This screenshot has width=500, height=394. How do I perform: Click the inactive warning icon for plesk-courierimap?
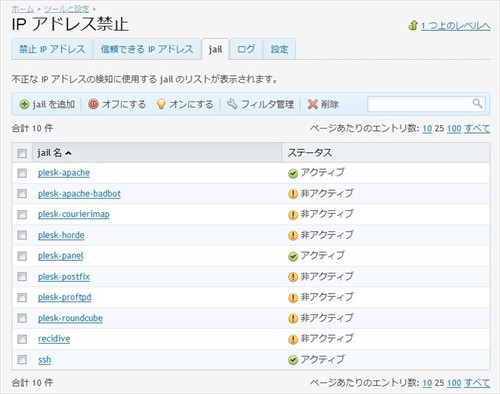point(293,215)
